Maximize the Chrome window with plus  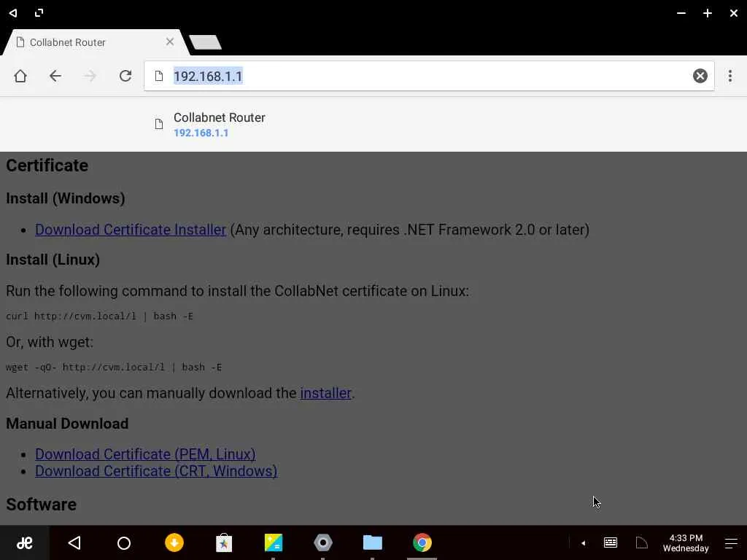tap(708, 13)
